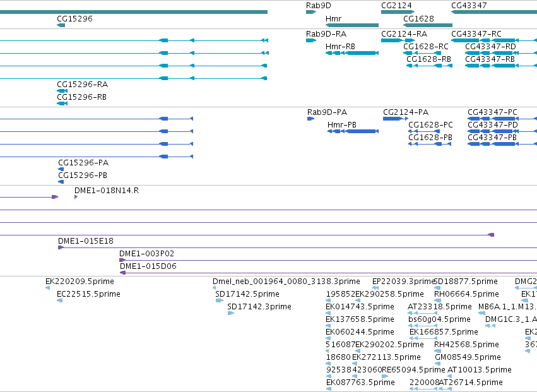Click the EP22039.3prime EST label
Image resolution: width=537 pixels, height=392 pixels.
click(x=403, y=282)
